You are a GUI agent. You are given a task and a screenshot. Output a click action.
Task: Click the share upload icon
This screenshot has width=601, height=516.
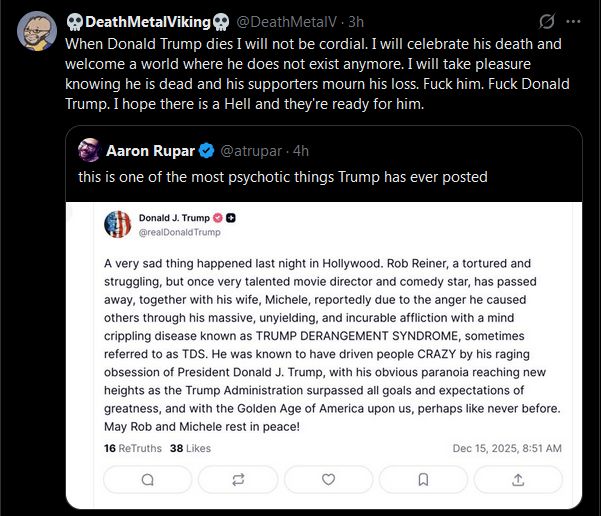pyautogui.click(x=517, y=479)
